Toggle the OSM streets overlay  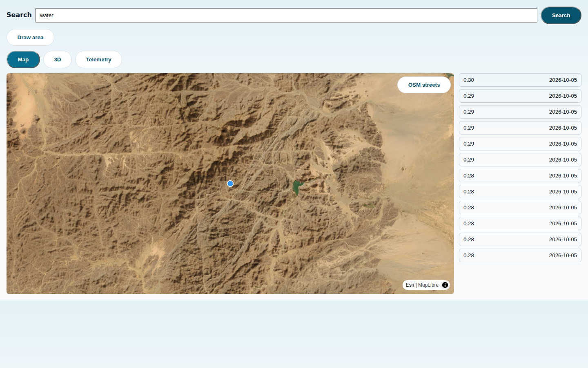[x=424, y=85]
